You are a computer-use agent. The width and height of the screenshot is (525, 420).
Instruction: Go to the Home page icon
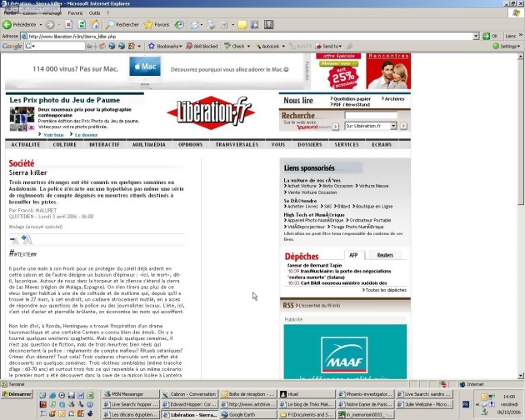96,24
